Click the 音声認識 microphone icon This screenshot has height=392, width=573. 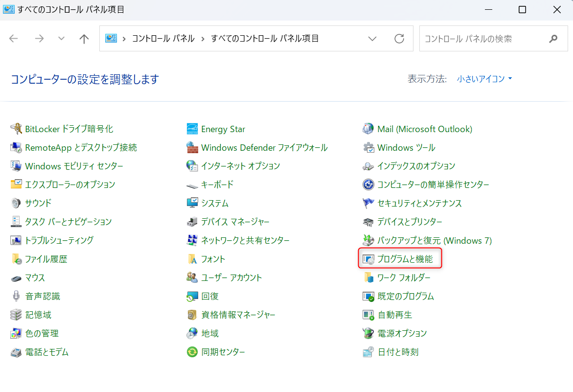point(16,296)
